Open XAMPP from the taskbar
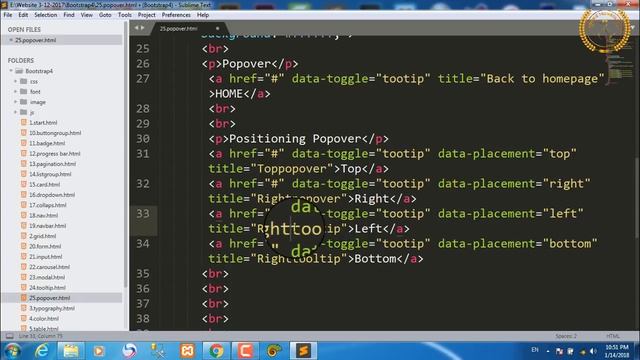Screen dimensions: 640x360 [x=187, y=351]
